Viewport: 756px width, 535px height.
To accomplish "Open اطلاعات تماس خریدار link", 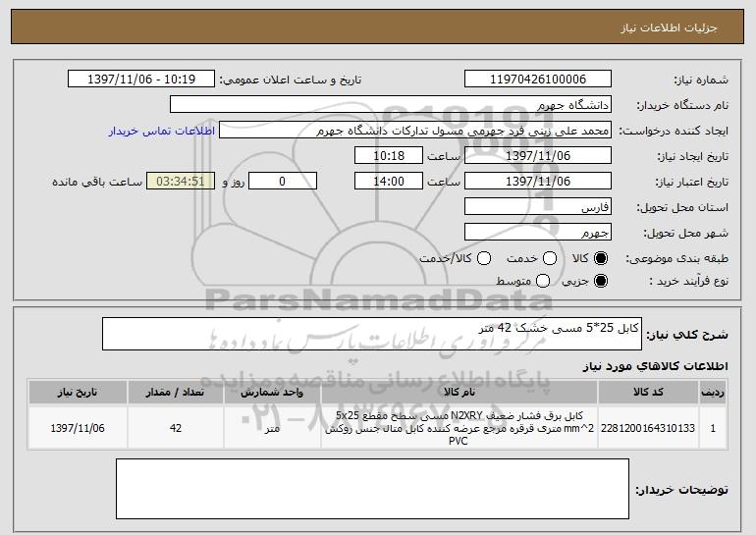I will 162,131.
